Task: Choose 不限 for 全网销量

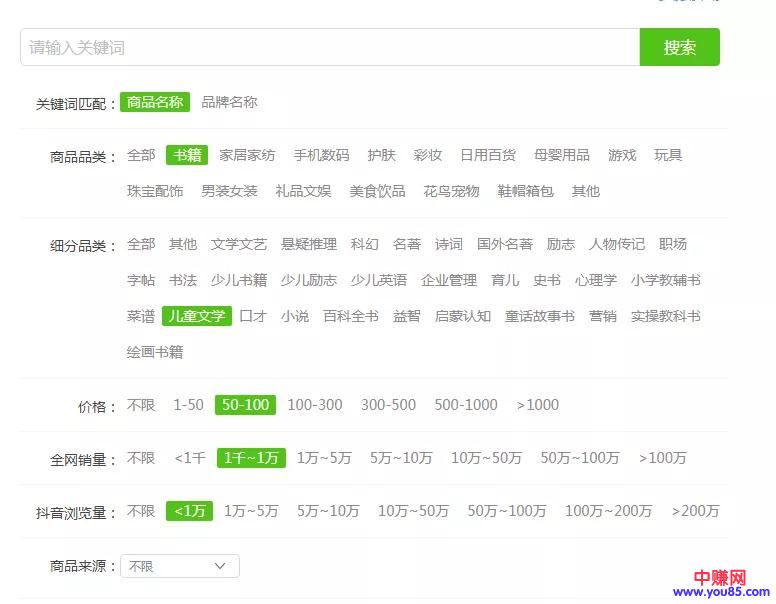Action: click(141, 458)
